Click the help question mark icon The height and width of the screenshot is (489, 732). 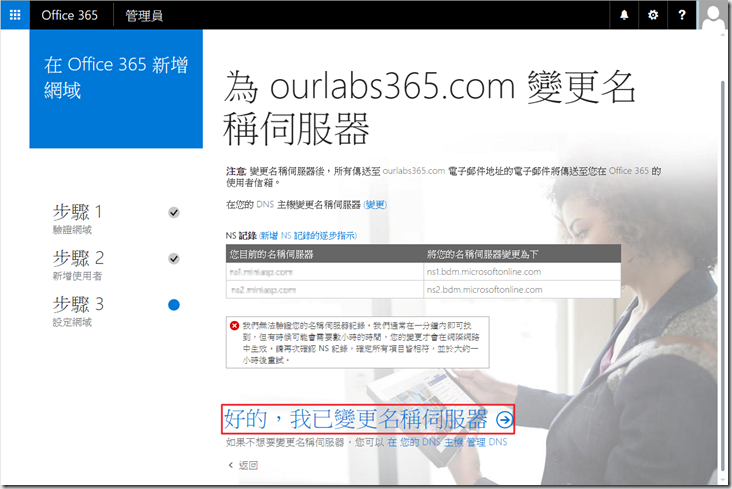coord(682,15)
